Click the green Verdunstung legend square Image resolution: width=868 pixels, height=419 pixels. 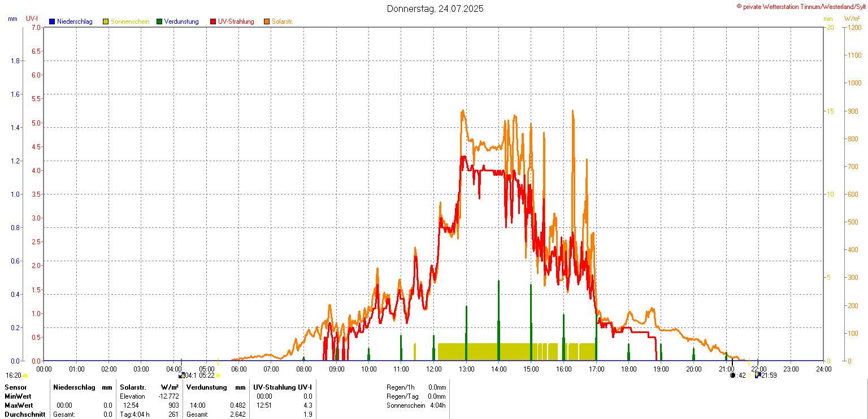coord(159,21)
